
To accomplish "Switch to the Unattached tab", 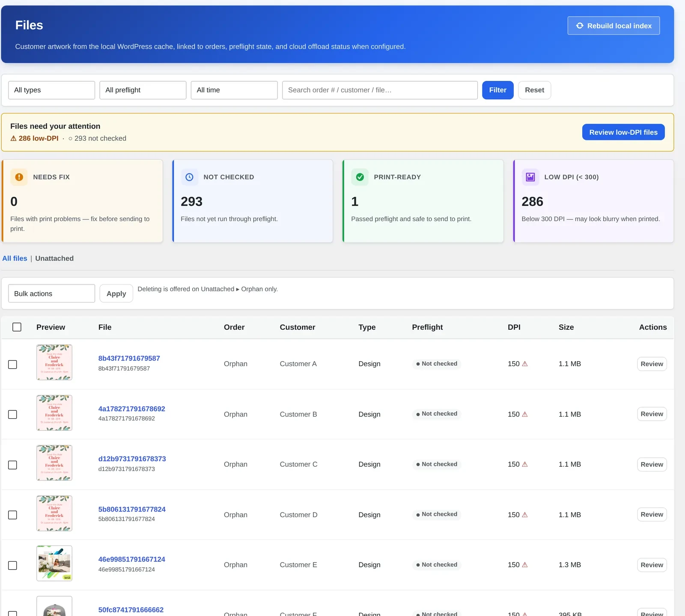I will point(54,258).
